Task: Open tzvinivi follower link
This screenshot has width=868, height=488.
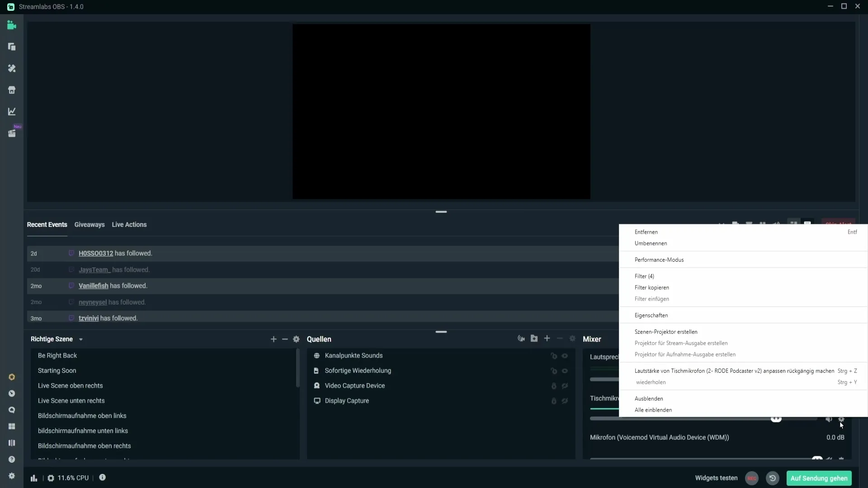Action: tap(89, 319)
